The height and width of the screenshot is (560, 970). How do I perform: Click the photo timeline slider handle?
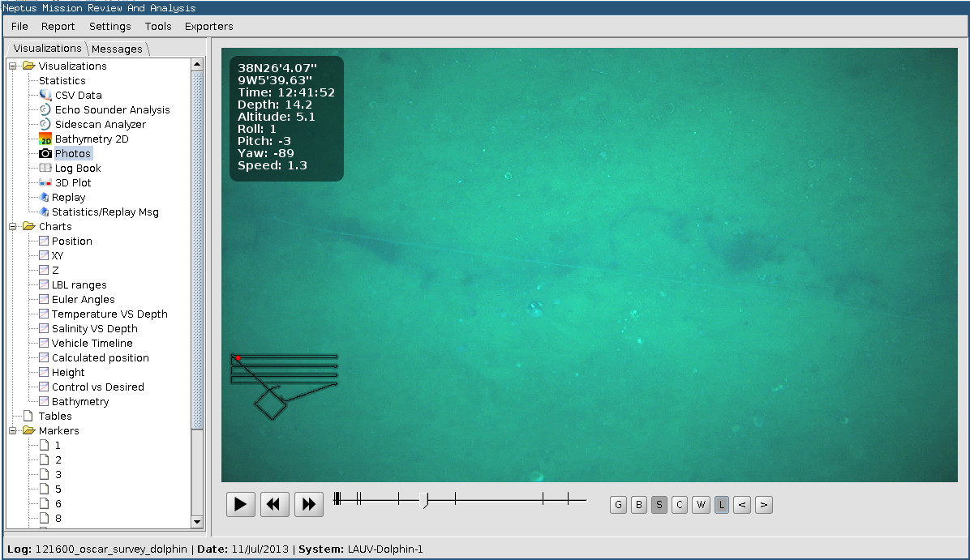[424, 500]
